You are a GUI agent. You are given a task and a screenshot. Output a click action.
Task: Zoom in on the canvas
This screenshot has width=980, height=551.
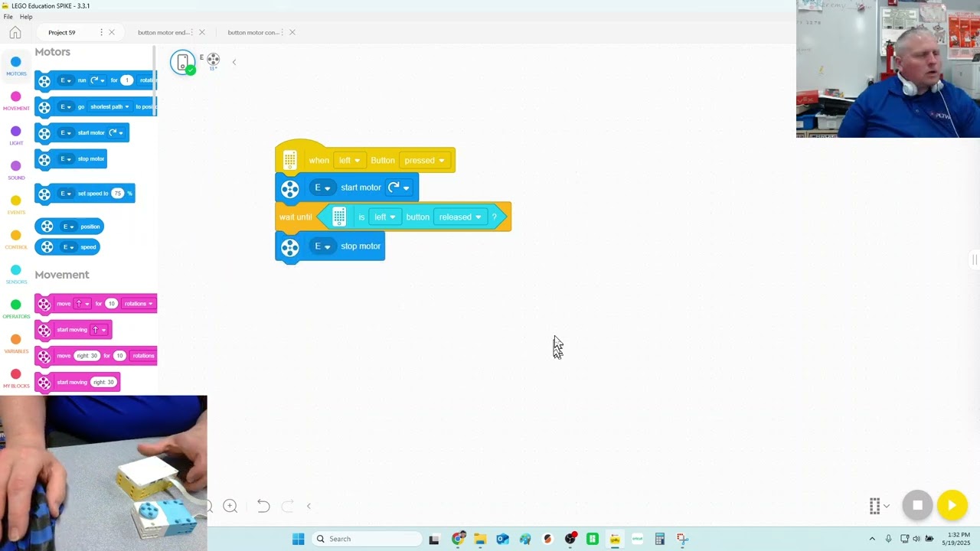tap(230, 506)
